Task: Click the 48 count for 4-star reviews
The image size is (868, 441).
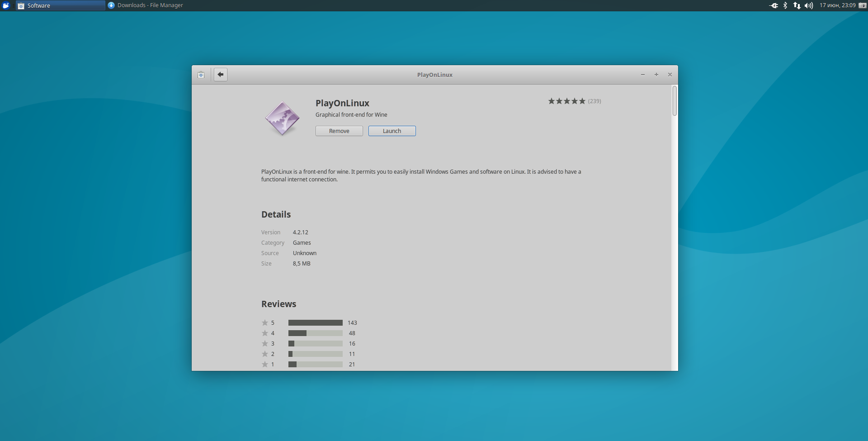Action: click(x=352, y=333)
